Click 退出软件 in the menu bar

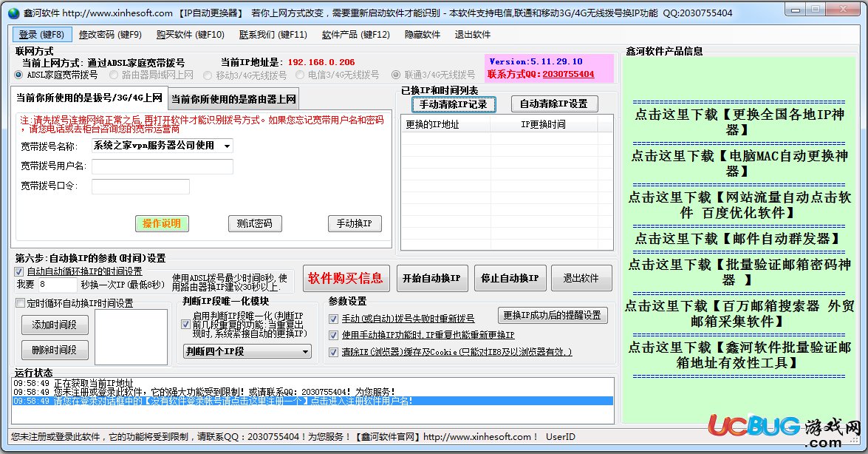tap(473, 34)
